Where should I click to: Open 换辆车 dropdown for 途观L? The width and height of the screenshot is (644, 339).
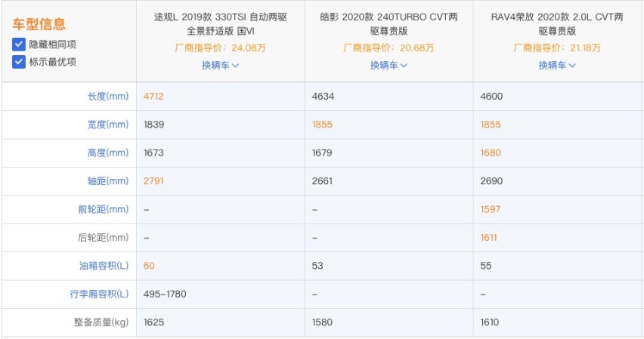220,65
